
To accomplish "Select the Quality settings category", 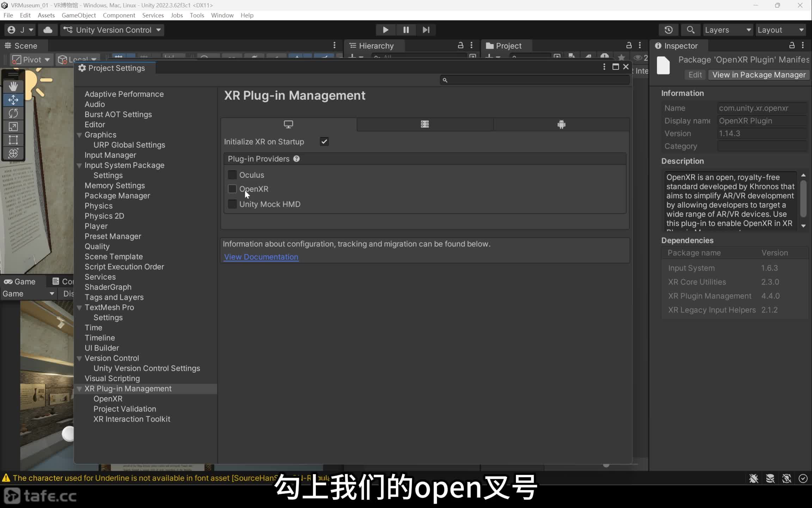I will [97, 247].
